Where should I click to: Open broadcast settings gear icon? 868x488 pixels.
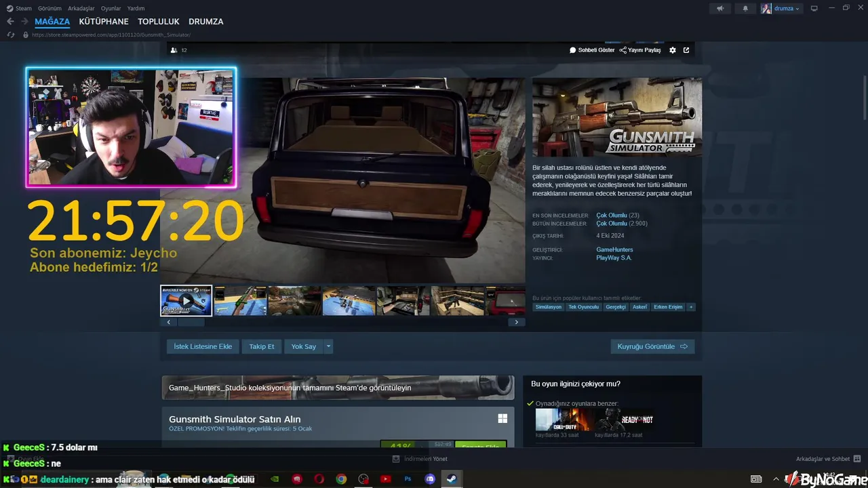tap(673, 50)
